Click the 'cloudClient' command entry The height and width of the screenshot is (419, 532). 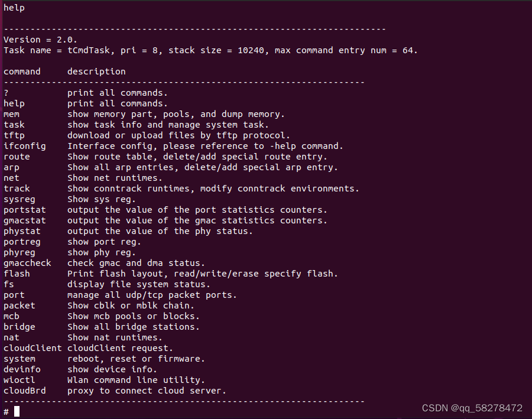pyautogui.click(x=33, y=348)
